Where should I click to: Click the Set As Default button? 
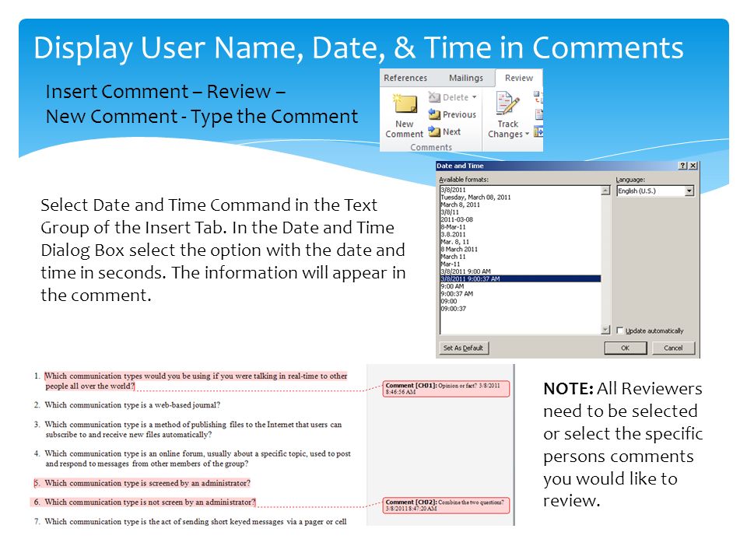tap(464, 348)
